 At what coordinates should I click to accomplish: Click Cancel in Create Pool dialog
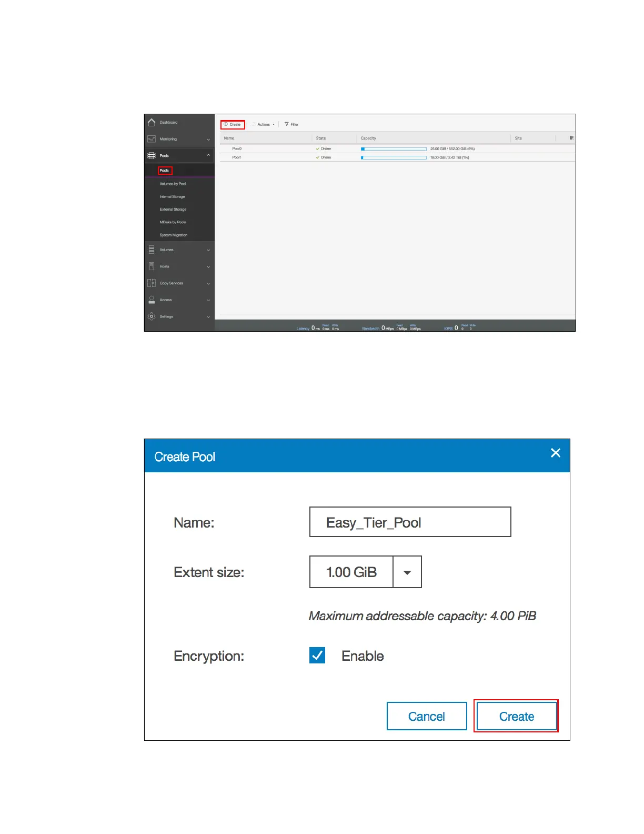tap(427, 716)
